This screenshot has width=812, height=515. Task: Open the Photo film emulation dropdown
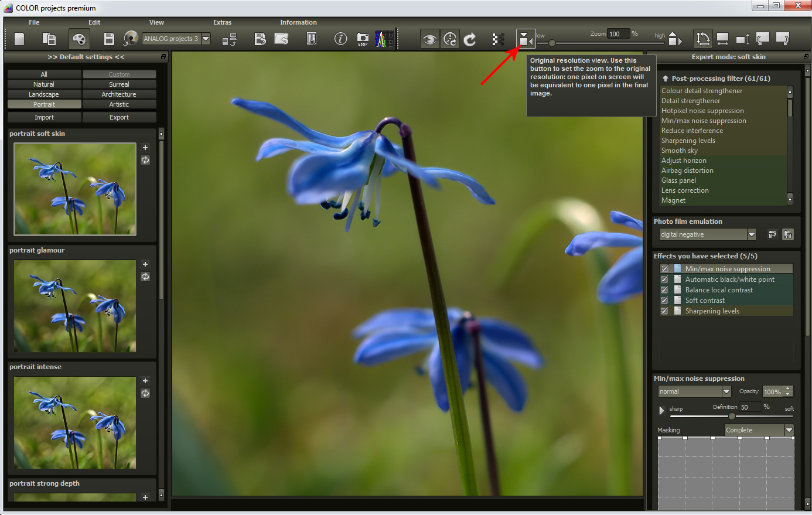pos(751,234)
